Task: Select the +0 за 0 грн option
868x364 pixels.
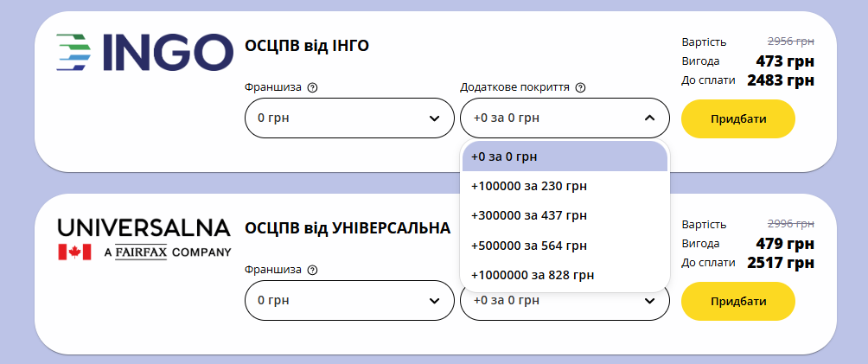Action: (x=565, y=156)
